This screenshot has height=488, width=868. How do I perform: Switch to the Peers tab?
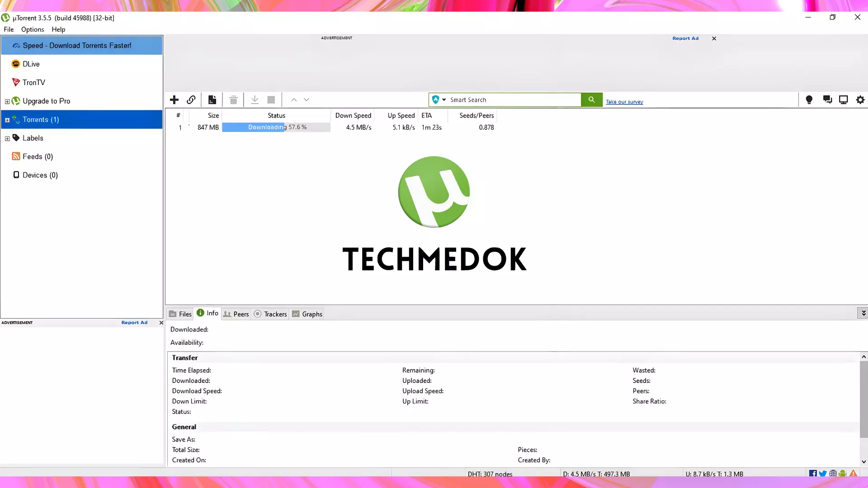pos(236,314)
